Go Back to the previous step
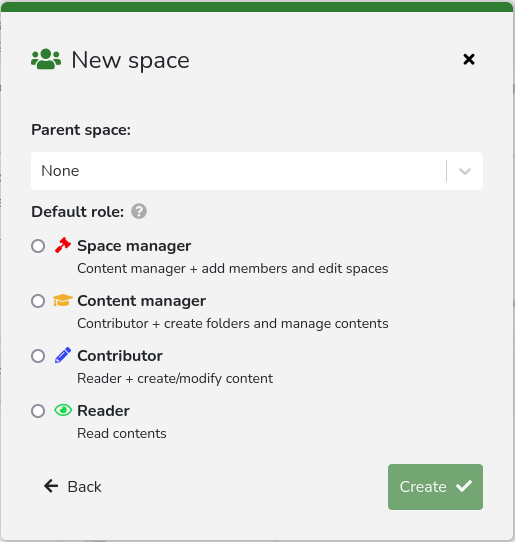 point(73,487)
